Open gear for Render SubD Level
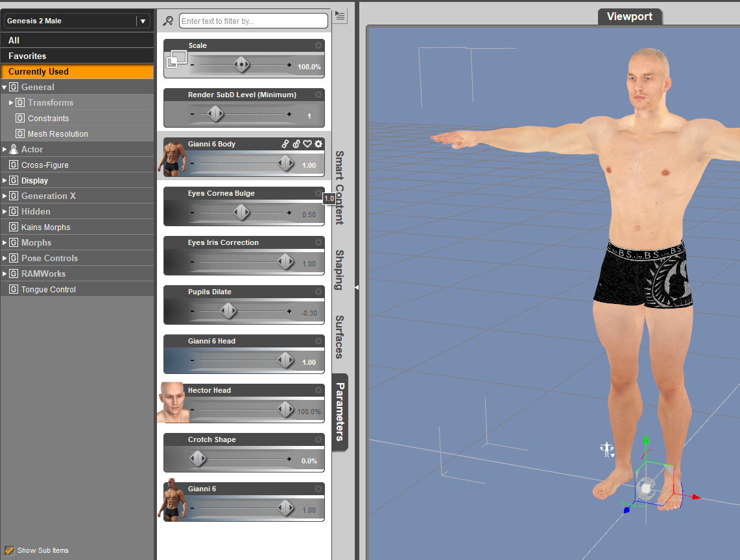The width and height of the screenshot is (740, 560). pyautogui.click(x=318, y=95)
